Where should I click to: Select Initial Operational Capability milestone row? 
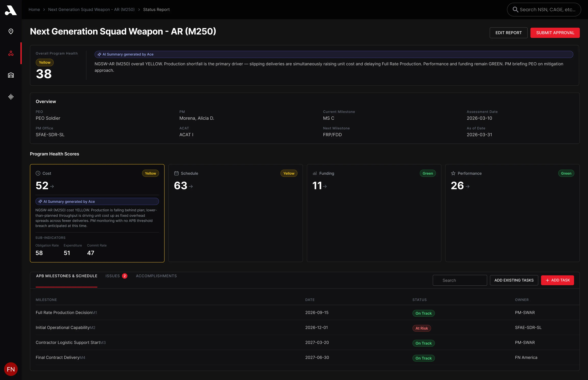[x=307, y=328]
